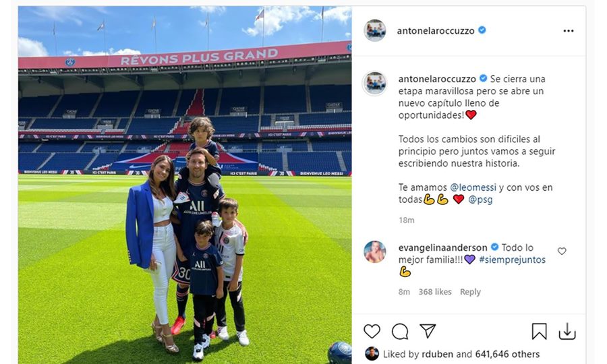Reply to evangelinaanderson's comment
607x364 pixels.
[x=470, y=292]
